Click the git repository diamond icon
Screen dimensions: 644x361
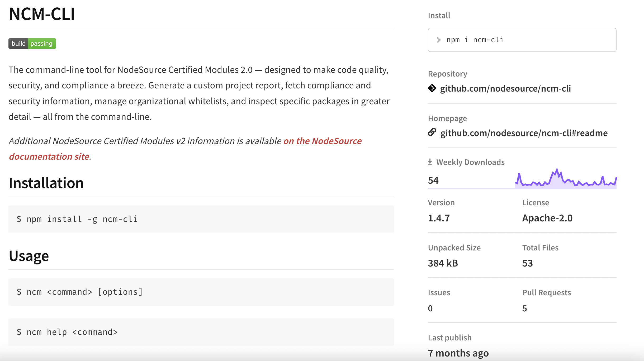(x=432, y=88)
